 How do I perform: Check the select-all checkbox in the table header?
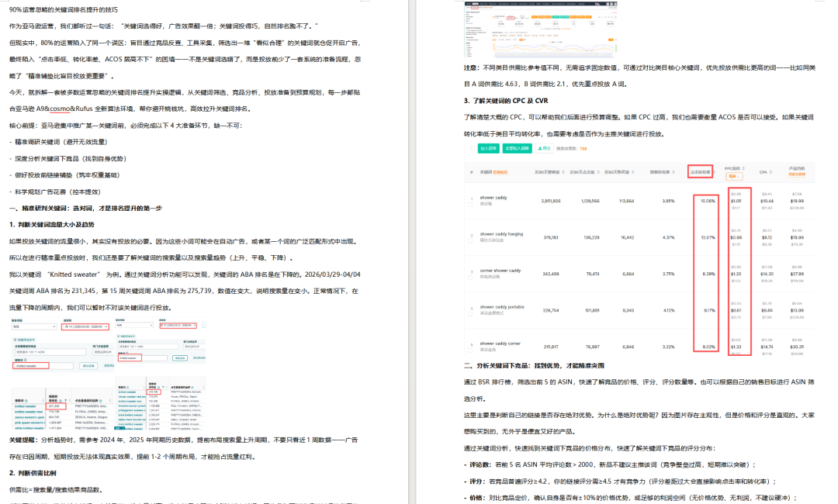point(473,147)
